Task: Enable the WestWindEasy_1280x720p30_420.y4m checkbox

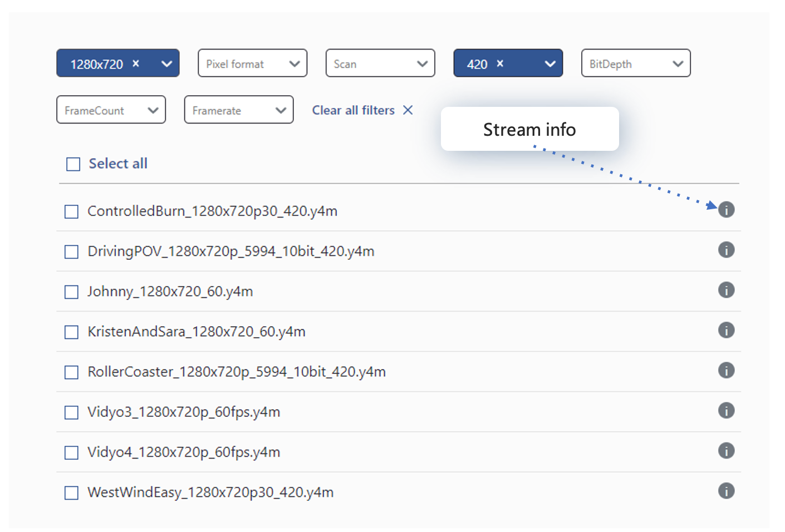Action: (71, 493)
